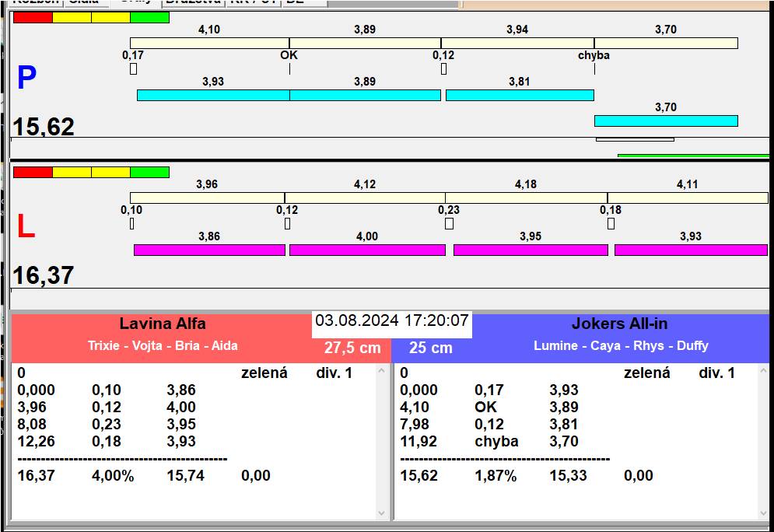Click 4,00% in the Lavina Alfa summary row

coord(113,476)
